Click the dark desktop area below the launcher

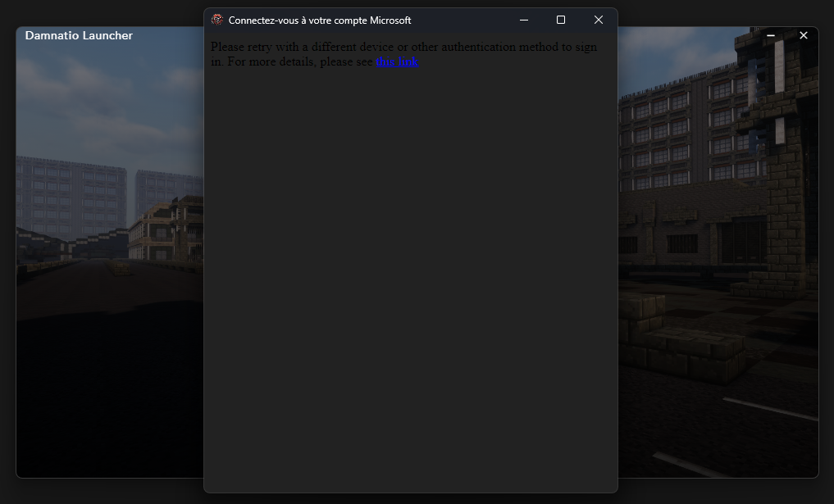tap(107, 491)
